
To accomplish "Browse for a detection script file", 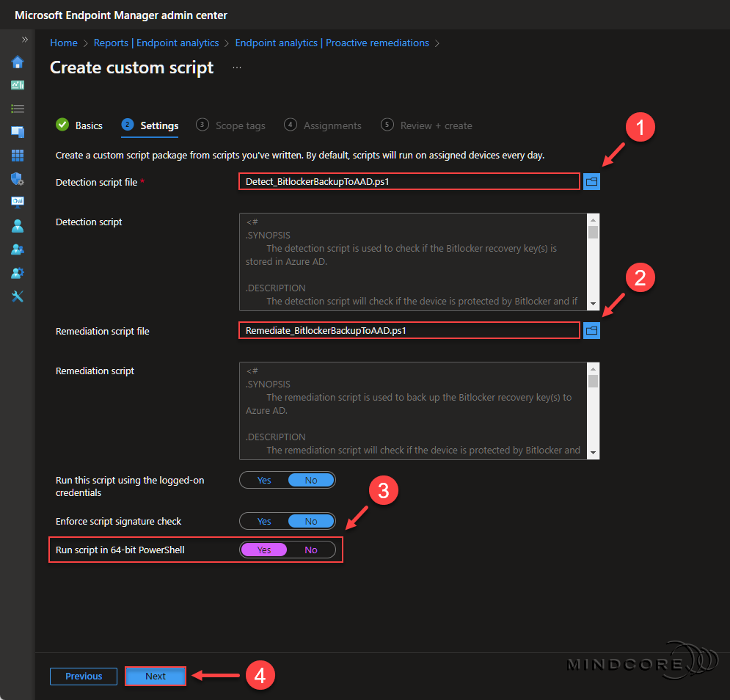I will pos(591,181).
